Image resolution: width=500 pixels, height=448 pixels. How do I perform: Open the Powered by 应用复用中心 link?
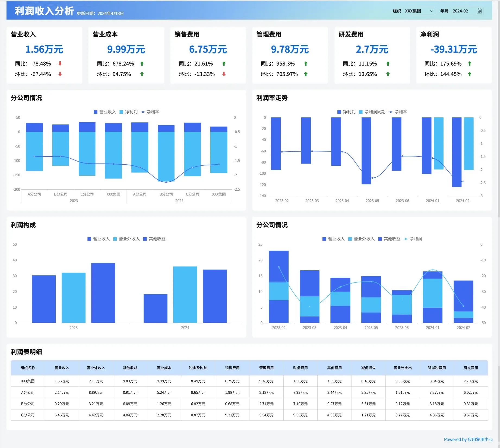[468, 439]
